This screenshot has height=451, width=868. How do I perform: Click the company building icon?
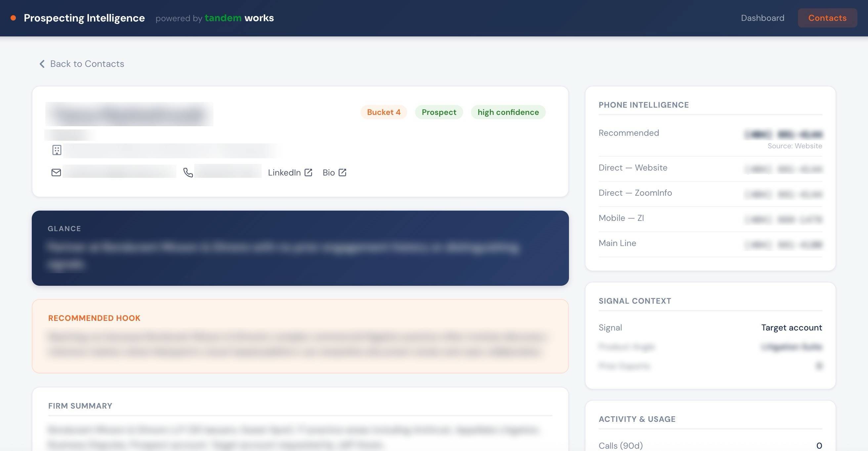(x=57, y=150)
